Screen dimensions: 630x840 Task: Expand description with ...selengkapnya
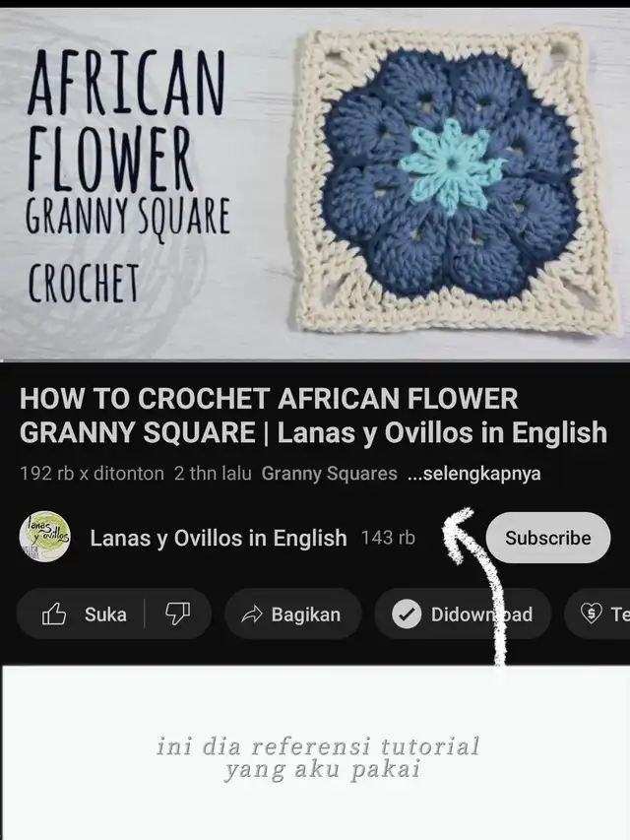coord(474,474)
